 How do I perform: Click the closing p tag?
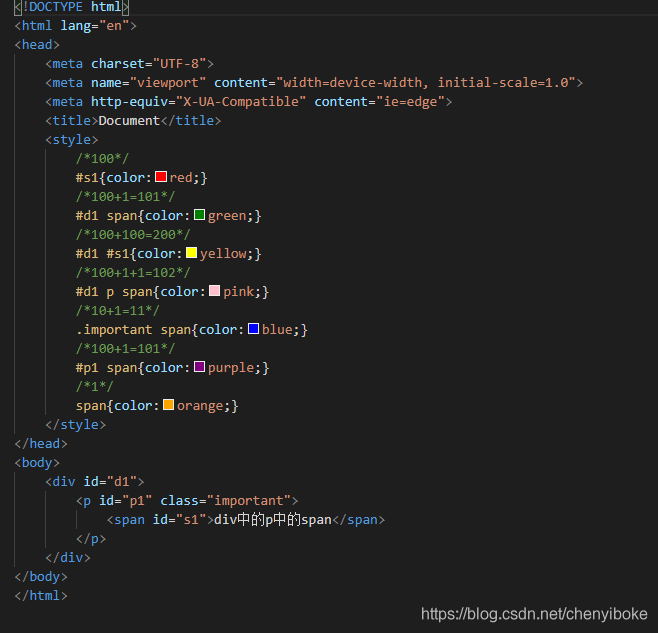[91, 539]
